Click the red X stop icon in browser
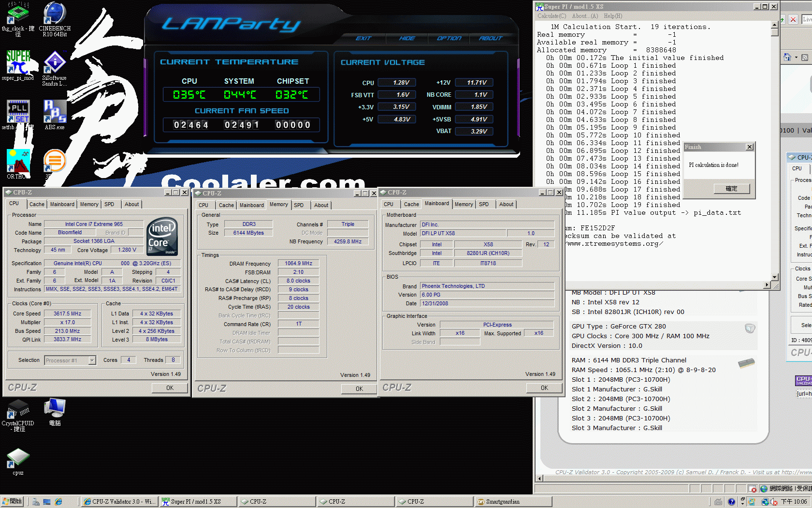 (x=793, y=20)
